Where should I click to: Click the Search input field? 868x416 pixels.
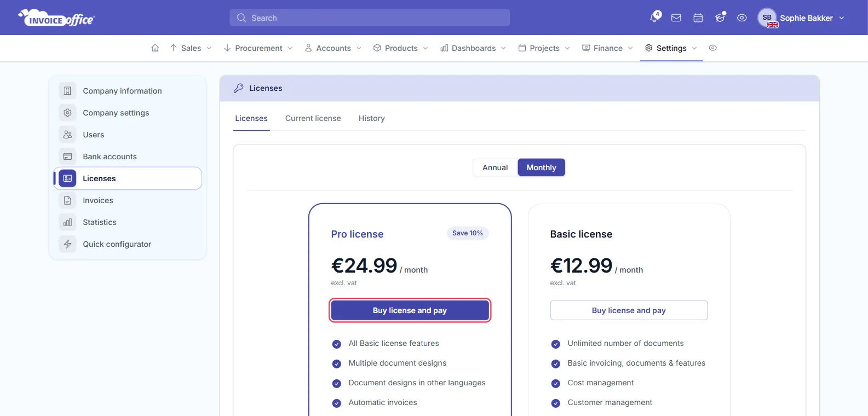(370, 18)
